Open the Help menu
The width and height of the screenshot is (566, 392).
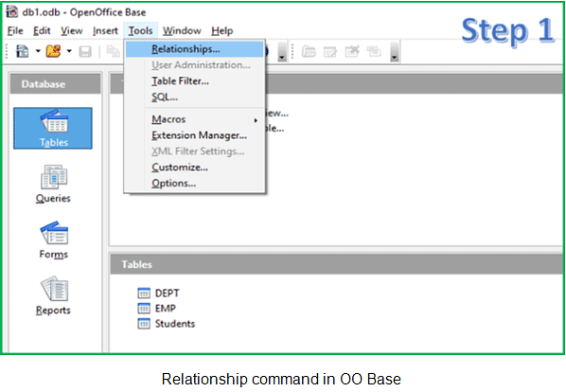(222, 31)
